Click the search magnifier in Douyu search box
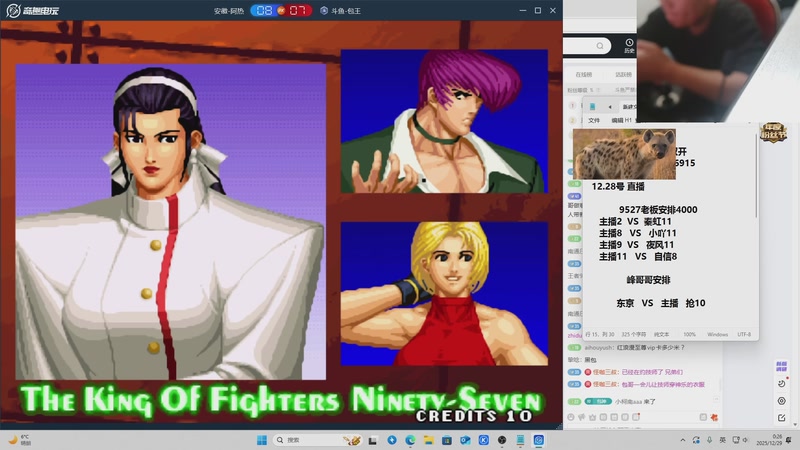Screen dimensions: 800x450 pyautogui.click(x=600, y=46)
